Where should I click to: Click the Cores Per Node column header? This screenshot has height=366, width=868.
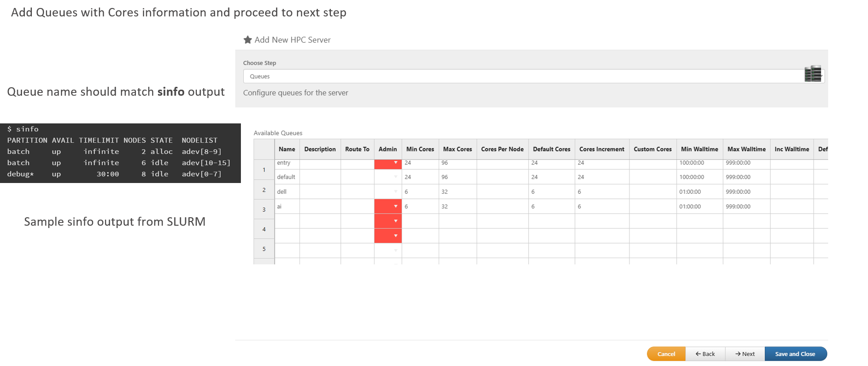click(502, 149)
